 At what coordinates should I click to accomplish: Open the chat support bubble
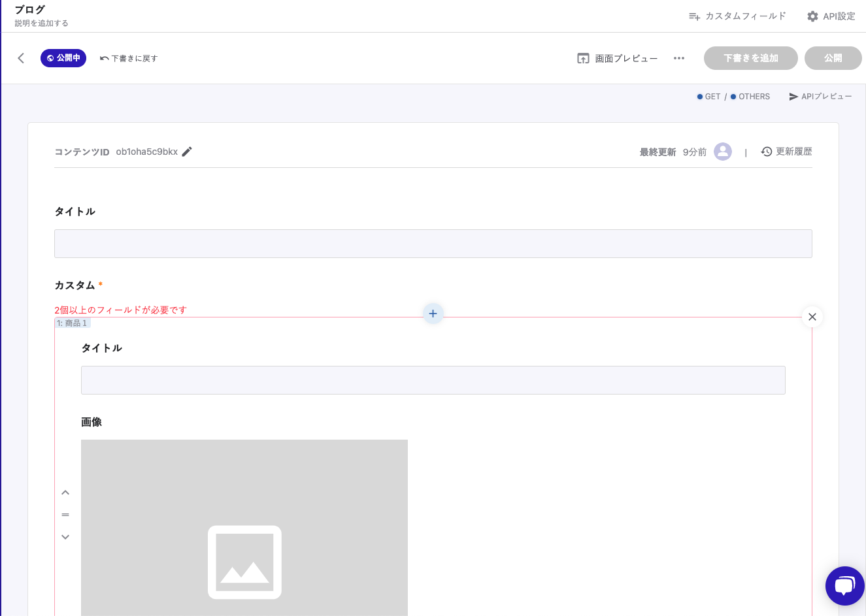coord(844,585)
